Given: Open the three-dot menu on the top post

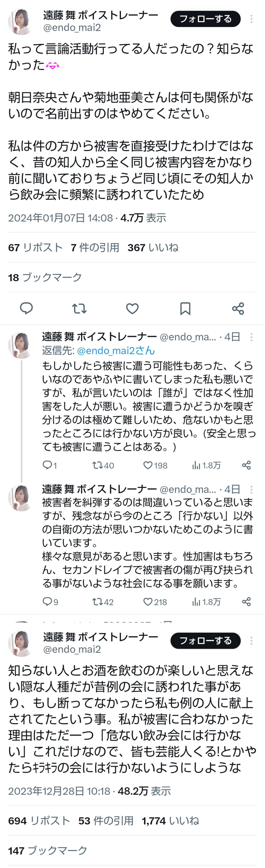Looking at the screenshot, I should pos(251,19).
